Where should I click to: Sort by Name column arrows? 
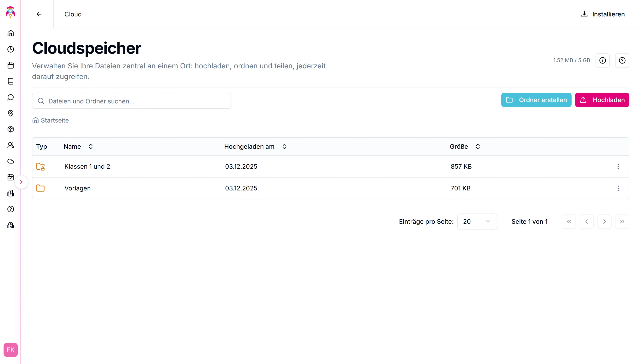pyautogui.click(x=91, y=146)
